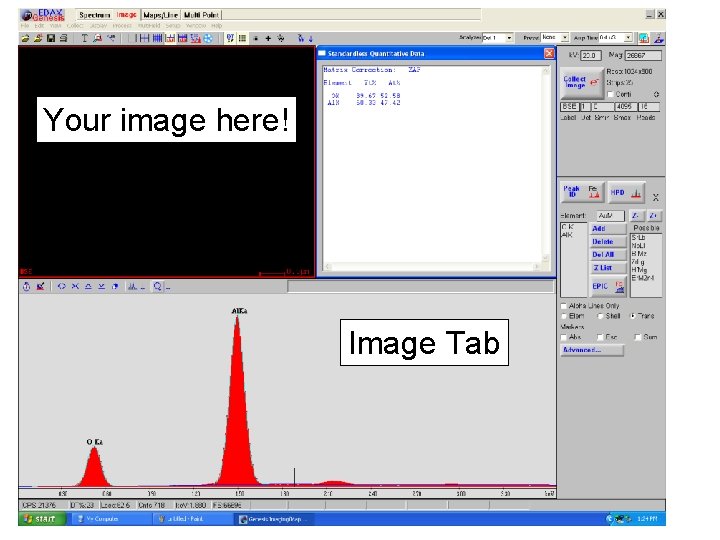Click the red-blue grid map toolbar icon
720x540 pixels.
click(183, 39)
